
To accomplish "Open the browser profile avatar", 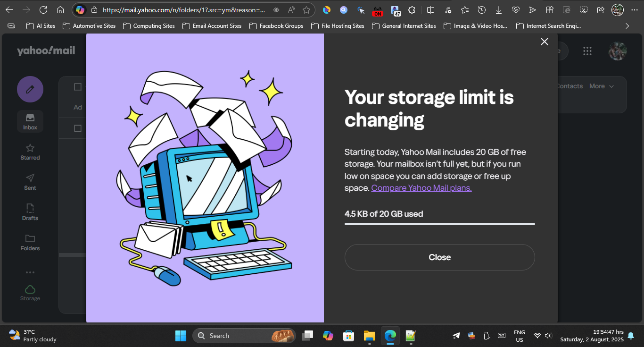I will pos(618,9).
